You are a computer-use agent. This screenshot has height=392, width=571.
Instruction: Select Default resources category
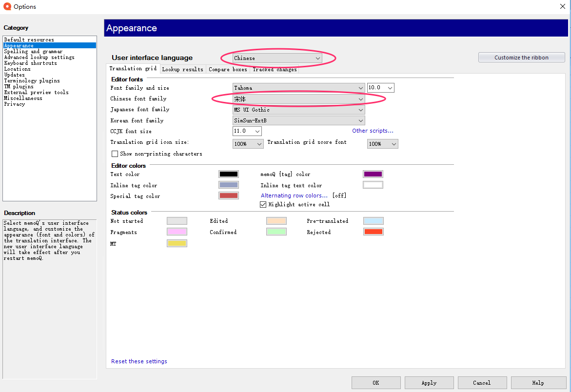(x=50, y=39)
